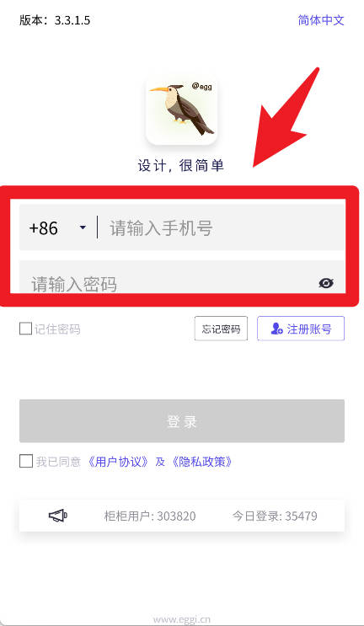Tick the 我已同意 agreement checkbox
The width and height of the screenshot is (364, 626).
click(x=26, y=461)
